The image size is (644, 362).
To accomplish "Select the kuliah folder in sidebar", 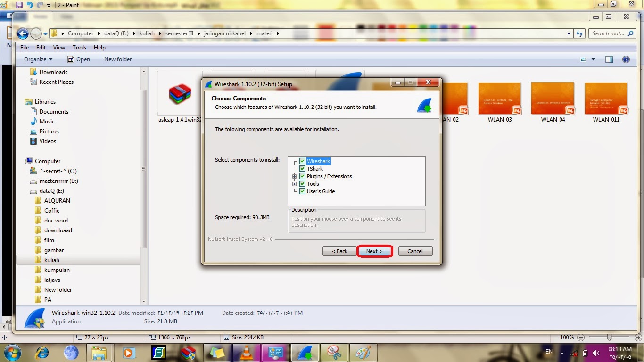I will 52,260.
